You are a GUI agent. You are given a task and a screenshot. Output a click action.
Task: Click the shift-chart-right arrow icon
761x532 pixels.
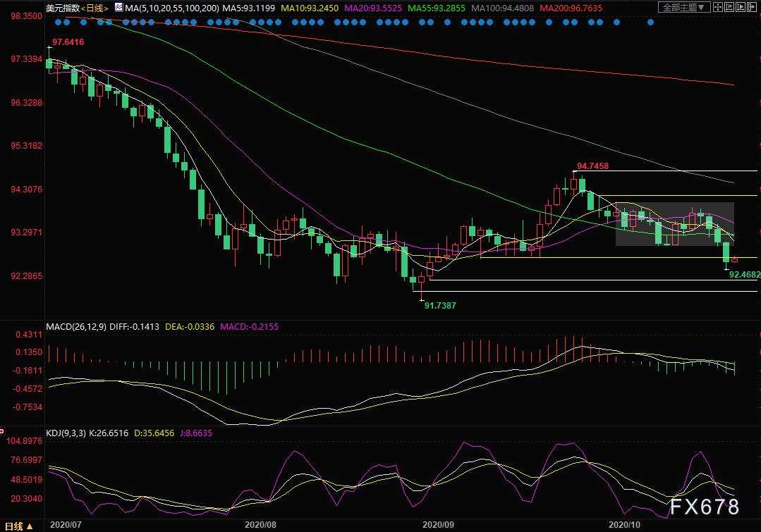click(752, 7)
